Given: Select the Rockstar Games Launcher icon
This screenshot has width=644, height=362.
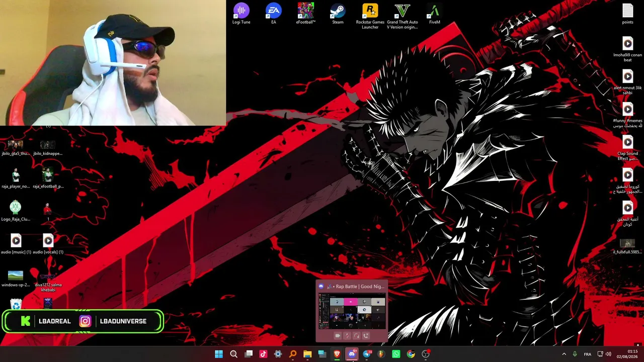Looking at the screenshot, I should pyautogui.click(x=370, y=16).
